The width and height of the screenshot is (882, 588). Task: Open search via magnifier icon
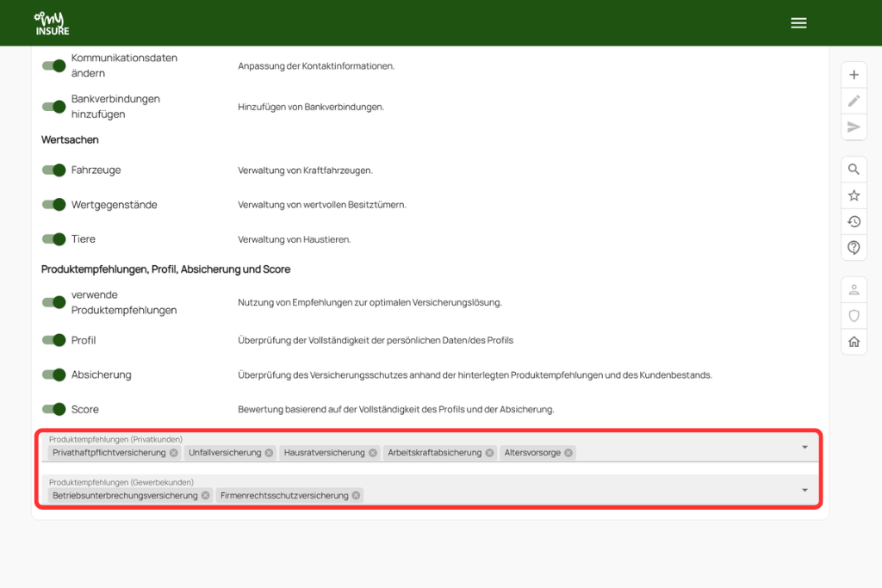854,170
